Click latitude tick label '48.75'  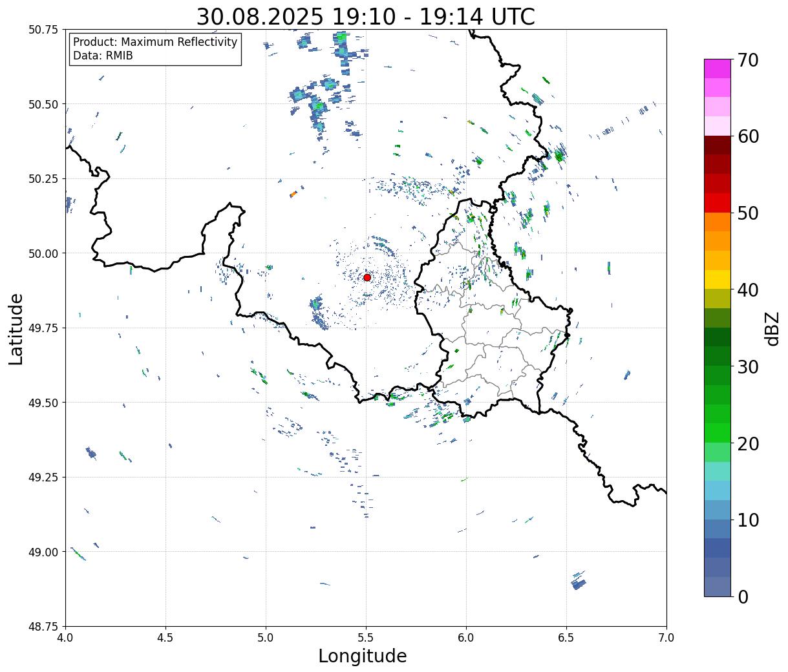(x=43, y=626)
